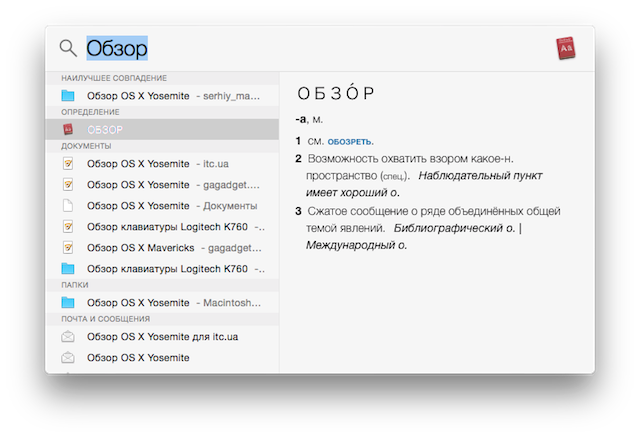Open last mail message 'Обзор OS X Yosemite'
The image size is (640, 438).
(163, 358)
